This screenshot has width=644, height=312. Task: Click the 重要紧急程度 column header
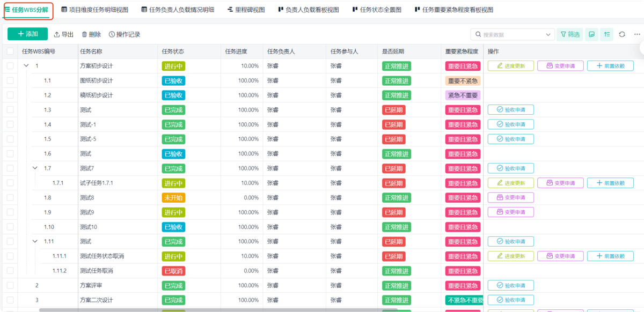click(462, 51)
